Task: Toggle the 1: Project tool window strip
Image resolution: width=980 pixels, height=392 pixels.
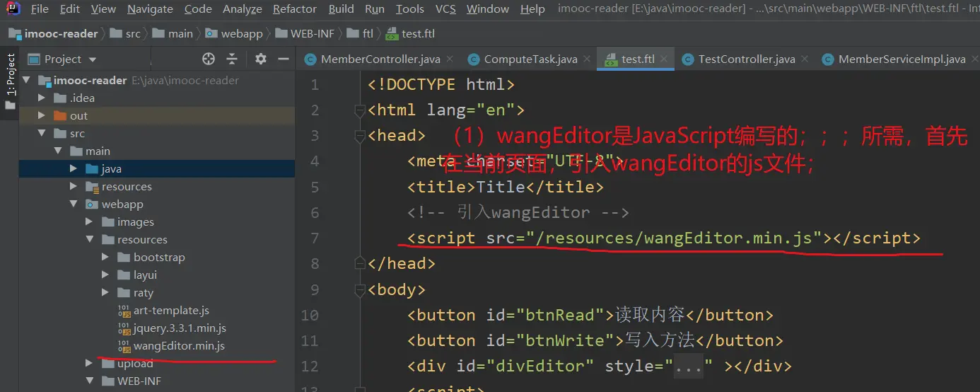Action: 10,74
